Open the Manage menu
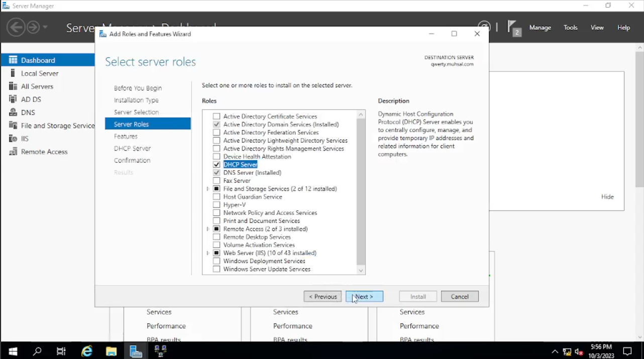Screen dimensions: 644x359 pos(540,28)
